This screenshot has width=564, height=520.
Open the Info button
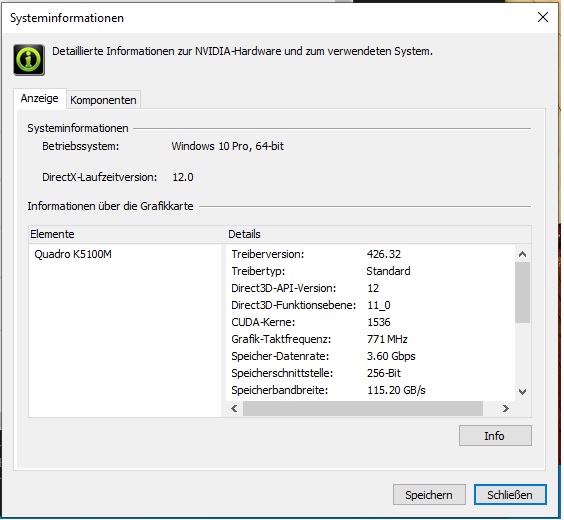click(495, 436)
